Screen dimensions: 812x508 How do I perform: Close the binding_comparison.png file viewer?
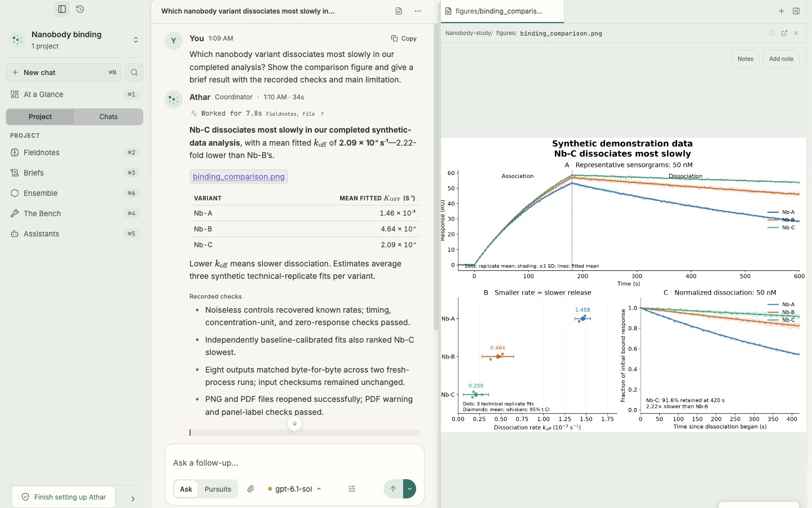point(796,33)
